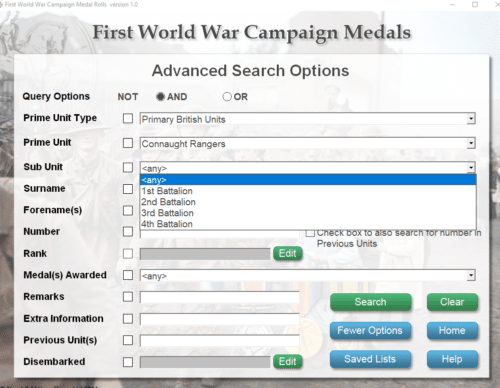Viewport: 500px width, 388px height.
Task: Tick the NOT checkbox for Previous Unit(s)
Action: point(128,340)
